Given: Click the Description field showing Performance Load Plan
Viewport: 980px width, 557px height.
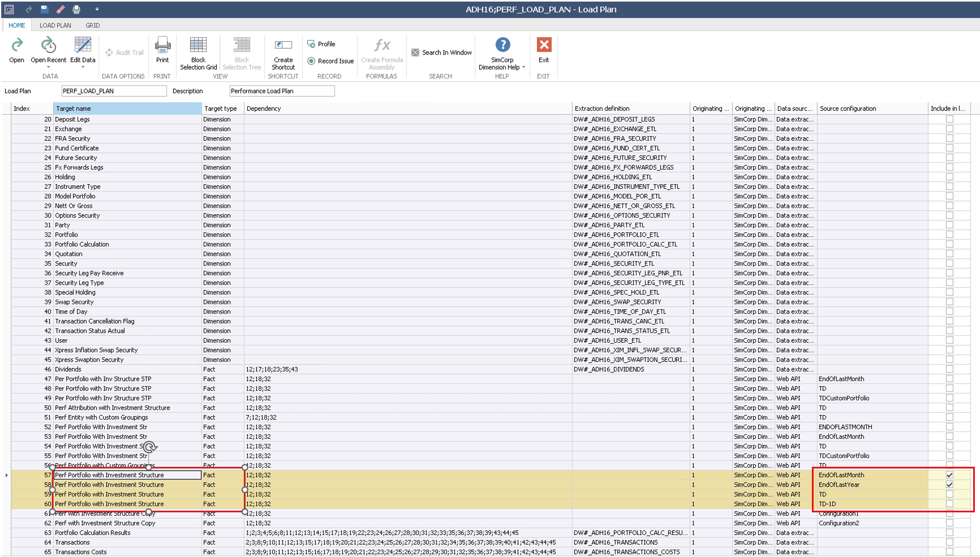Looking at the screenshot, I should point(281,91).
